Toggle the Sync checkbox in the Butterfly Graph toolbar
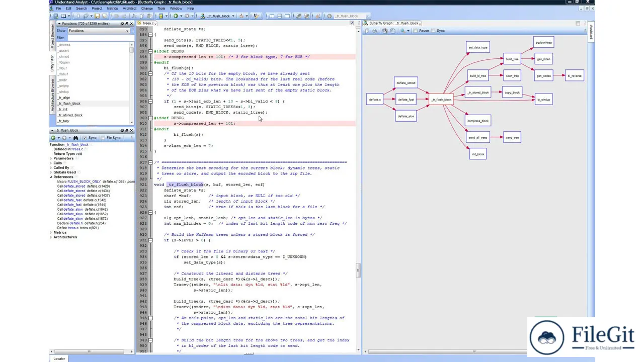This screenshot has width=644, height=362. [433, 31]
